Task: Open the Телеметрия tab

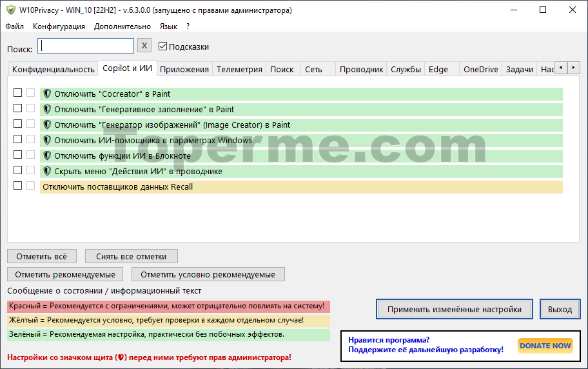Action: tap(239, 70)
